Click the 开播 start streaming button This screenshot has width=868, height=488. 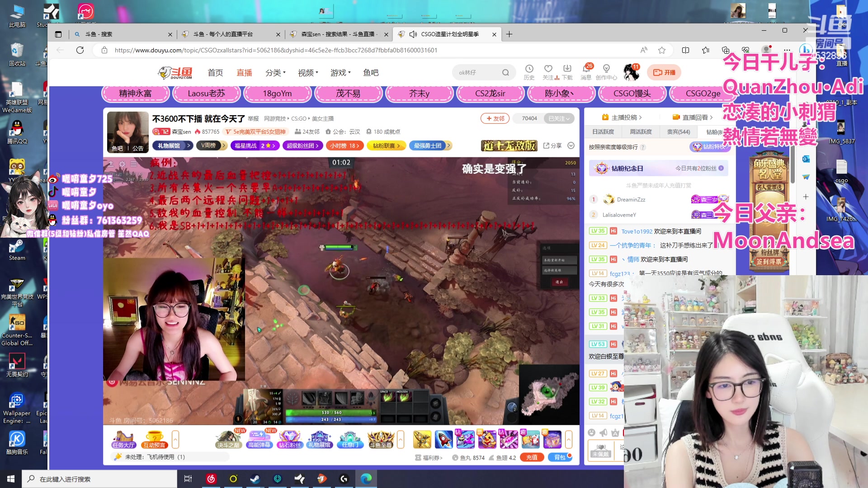point(664,72)
